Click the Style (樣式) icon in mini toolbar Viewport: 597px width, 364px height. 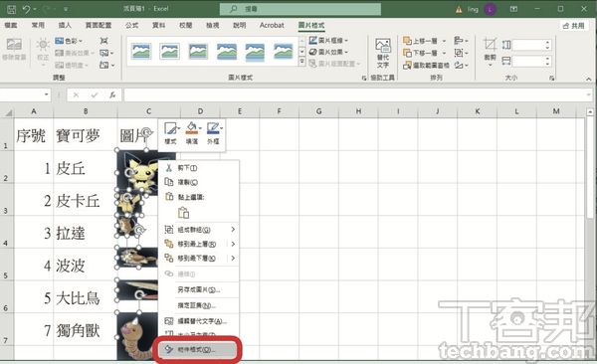coord(170,133)
